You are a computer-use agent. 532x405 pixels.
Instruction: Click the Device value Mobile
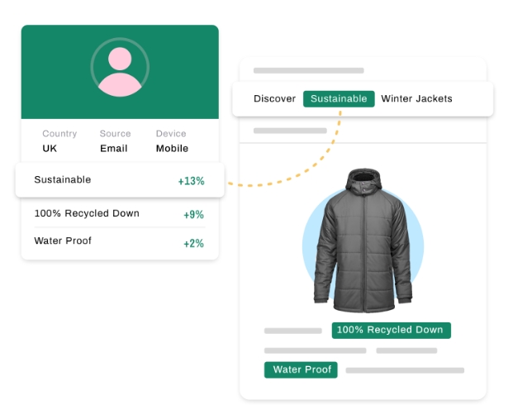(172, 148)
